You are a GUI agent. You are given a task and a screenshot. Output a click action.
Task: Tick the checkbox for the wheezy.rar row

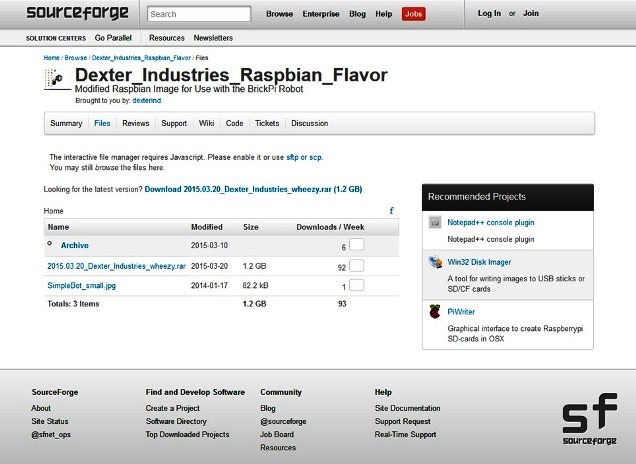click(357, 265)
